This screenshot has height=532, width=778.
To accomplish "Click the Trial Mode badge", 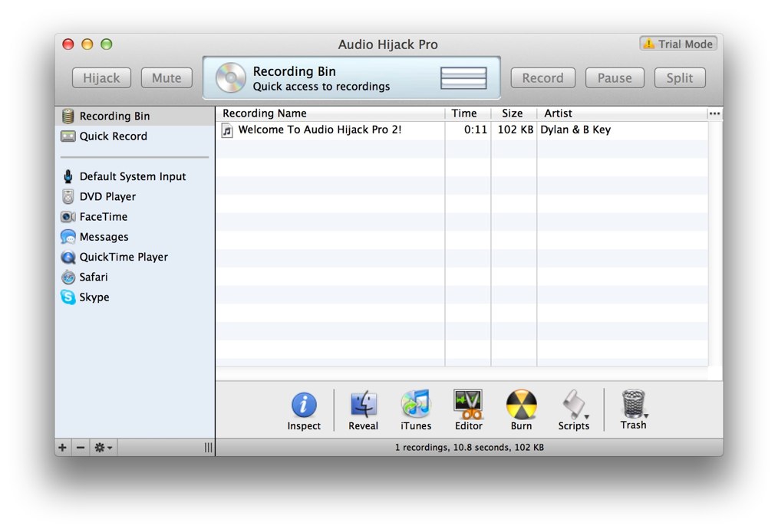I will click(x=678, y=44).
